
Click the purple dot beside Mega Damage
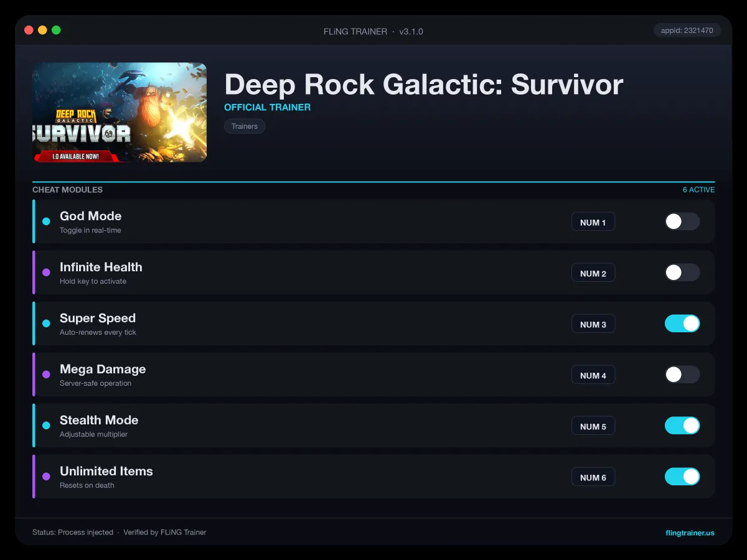[x=46, y=375]
